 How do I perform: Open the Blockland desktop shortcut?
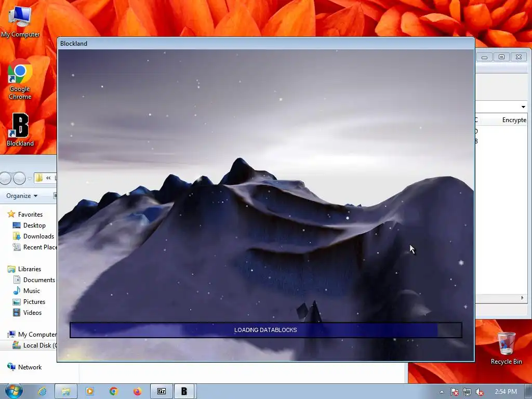20,130
